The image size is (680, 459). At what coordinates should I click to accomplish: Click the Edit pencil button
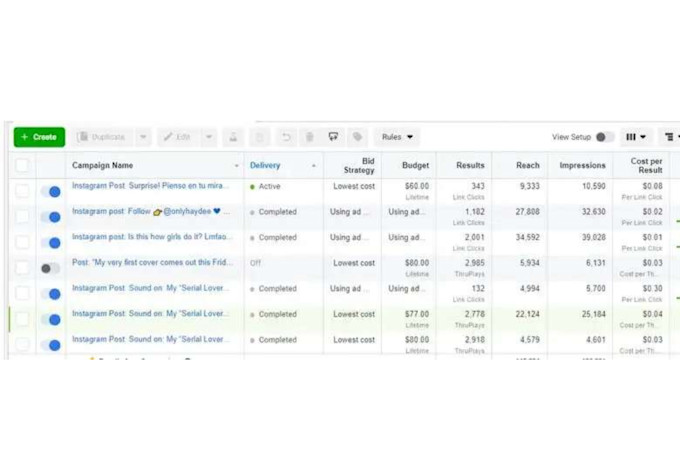[178, 137]
